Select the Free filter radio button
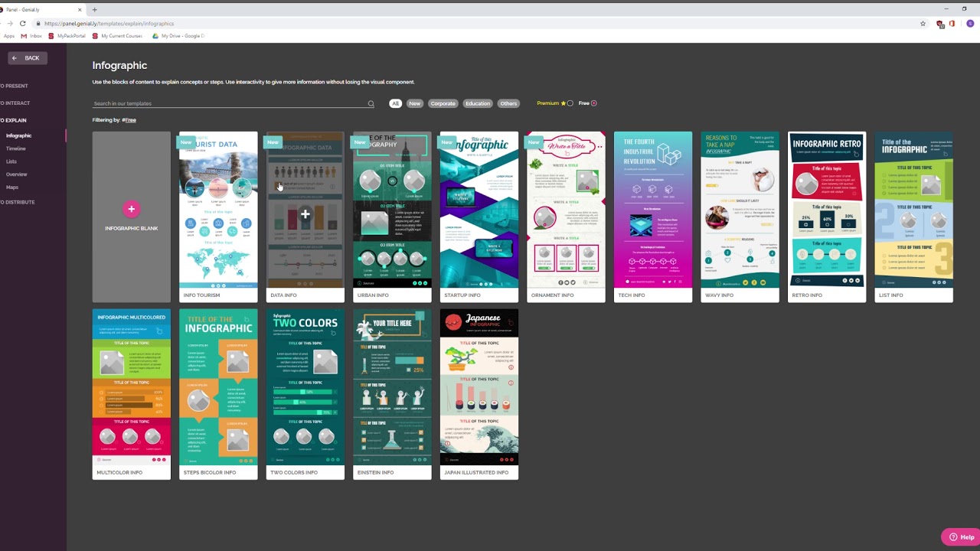This screenshot has height=551, width=980. pos(593,103)
